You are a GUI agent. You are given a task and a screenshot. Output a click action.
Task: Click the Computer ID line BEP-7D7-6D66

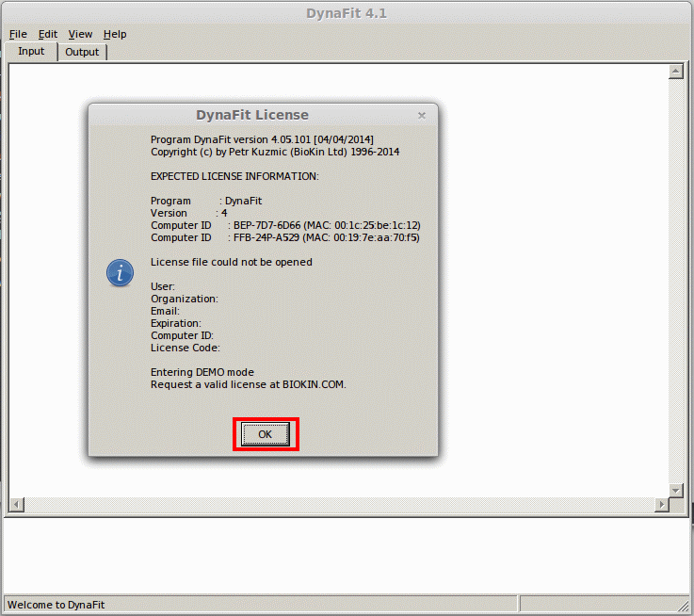pyautogui.click(x=285, y=225)
